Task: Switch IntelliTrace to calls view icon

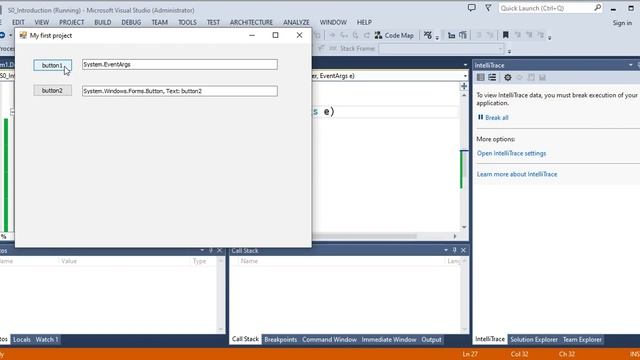Action: coord(492,77)
